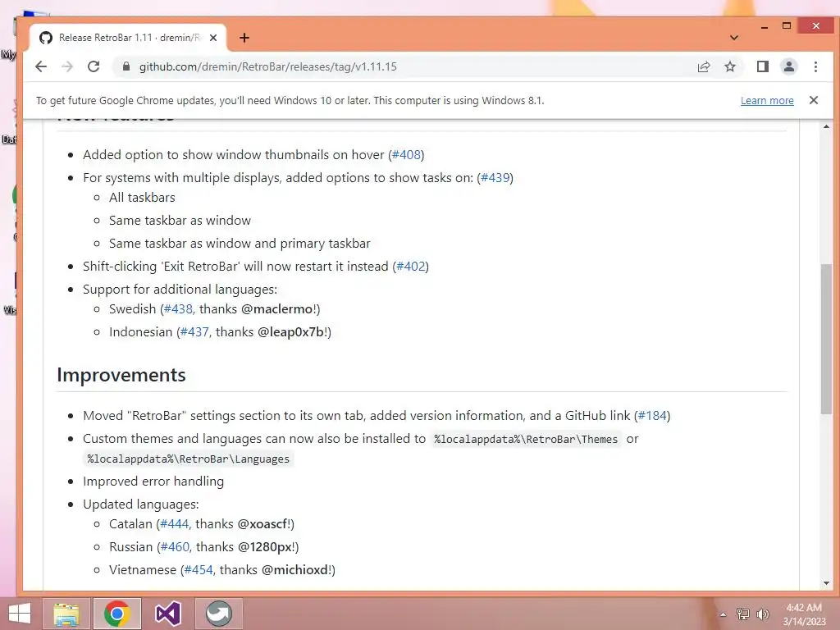840x630 pixels.
Task: Click the %localappdata%\RetroBar\Languages code text
Action: pyautogui.click(x=188, y=459)
